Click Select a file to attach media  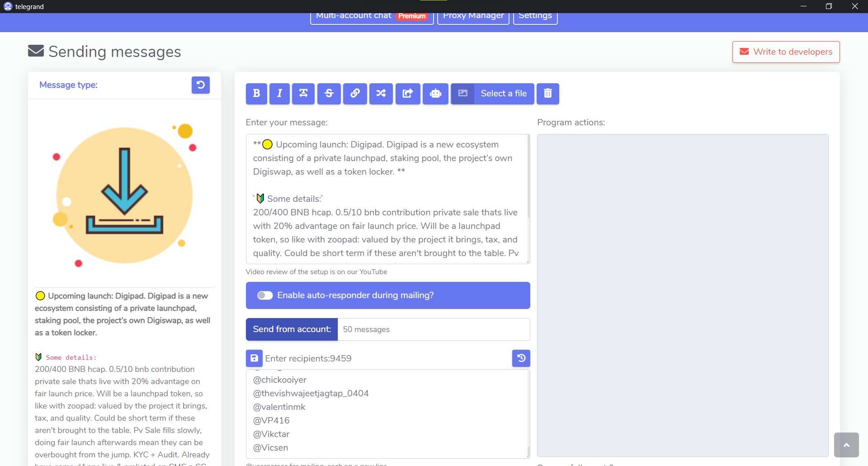(x=504, y=94)
